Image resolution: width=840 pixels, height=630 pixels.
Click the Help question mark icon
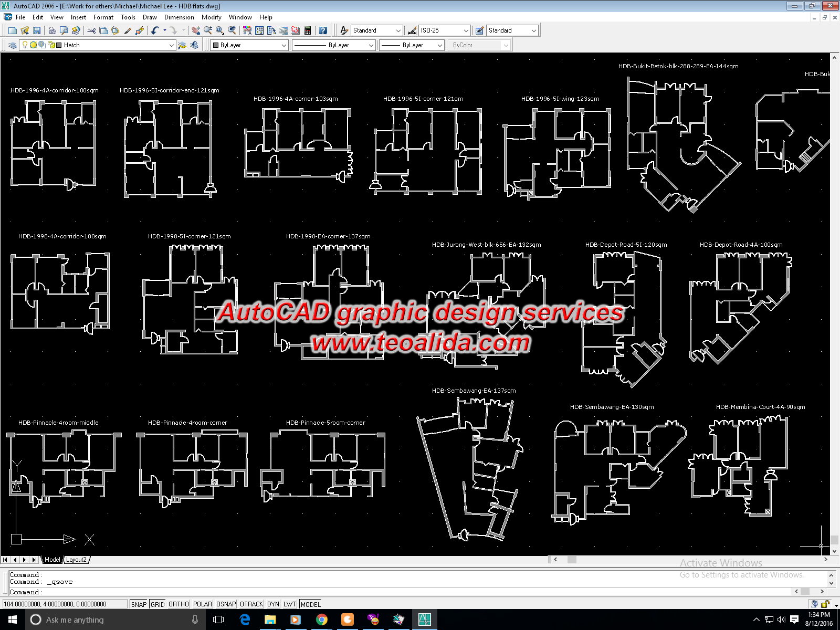pos(323,30)
